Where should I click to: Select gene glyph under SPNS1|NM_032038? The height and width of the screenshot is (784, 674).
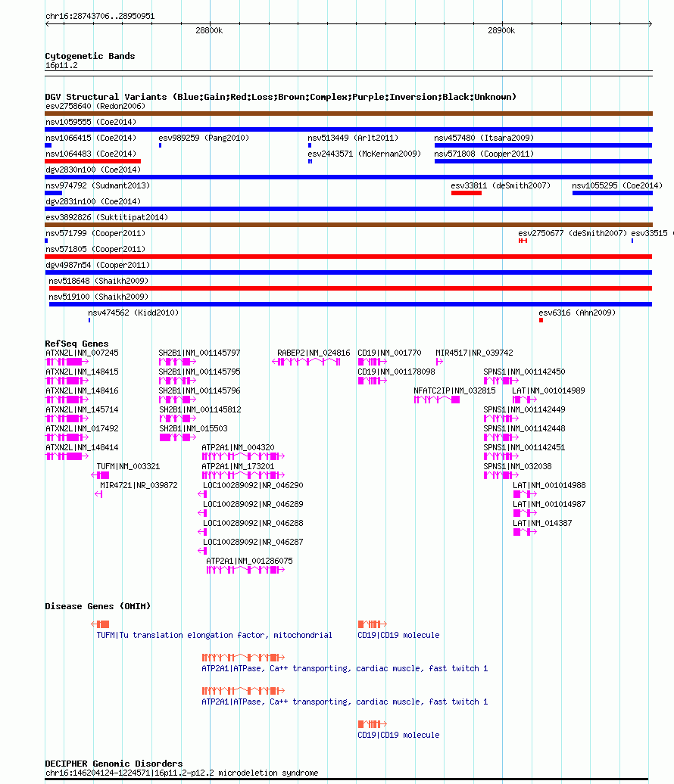pyautogui.click(x=501, y=475)
